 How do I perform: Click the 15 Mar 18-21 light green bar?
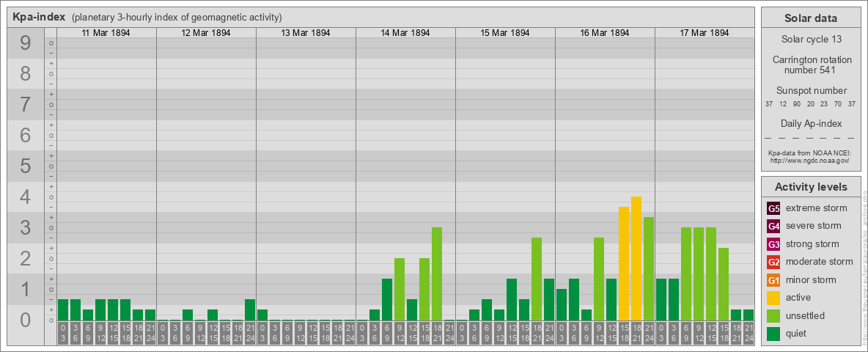point(537,279)
